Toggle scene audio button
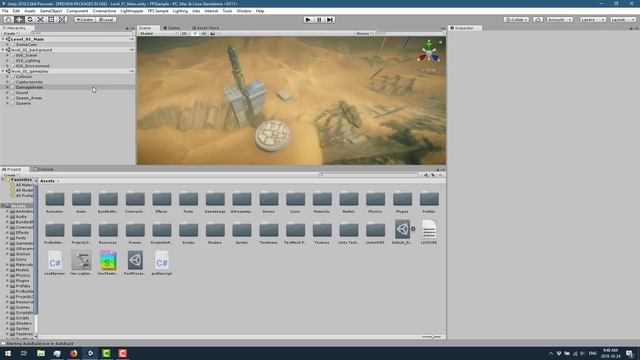The width and height of the screenshot is (640, 360). click(x=204, y=33)
